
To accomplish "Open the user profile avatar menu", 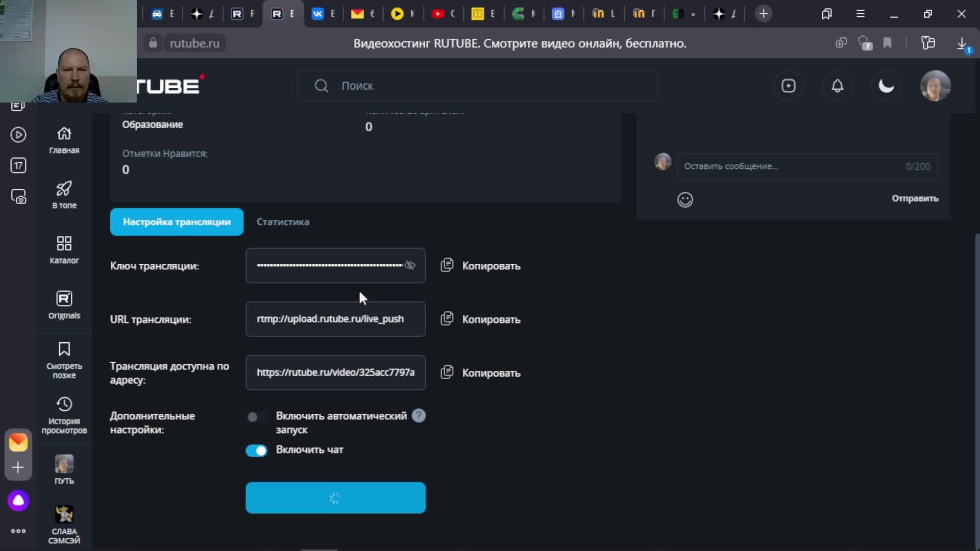I will point(935,86).
